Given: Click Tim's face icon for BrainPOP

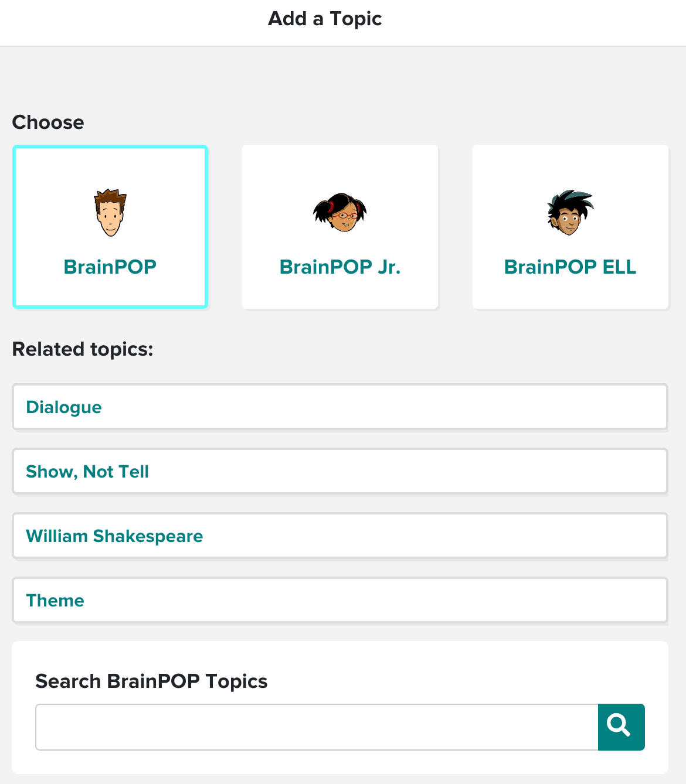Looking at the screenshot, I should (110, 213).
